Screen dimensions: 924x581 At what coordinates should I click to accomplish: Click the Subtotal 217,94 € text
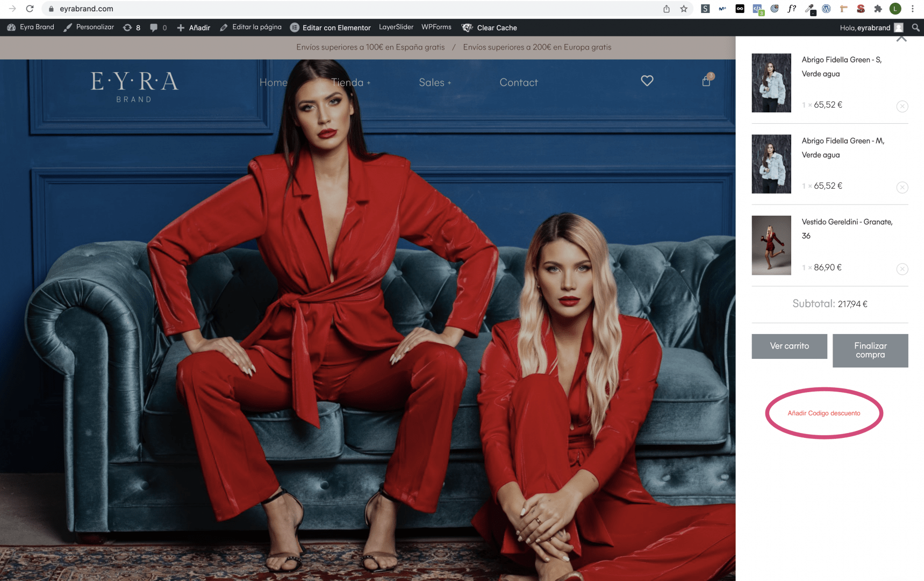click(x=830, y=304)
